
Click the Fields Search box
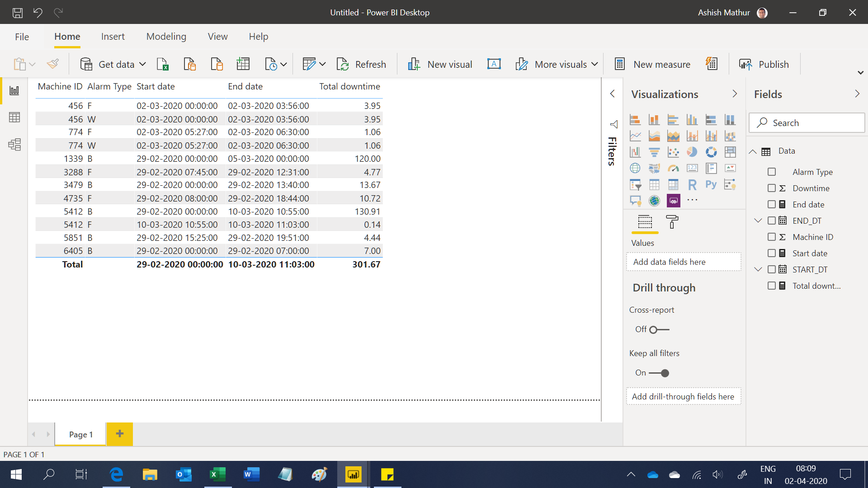coord(807,123)
